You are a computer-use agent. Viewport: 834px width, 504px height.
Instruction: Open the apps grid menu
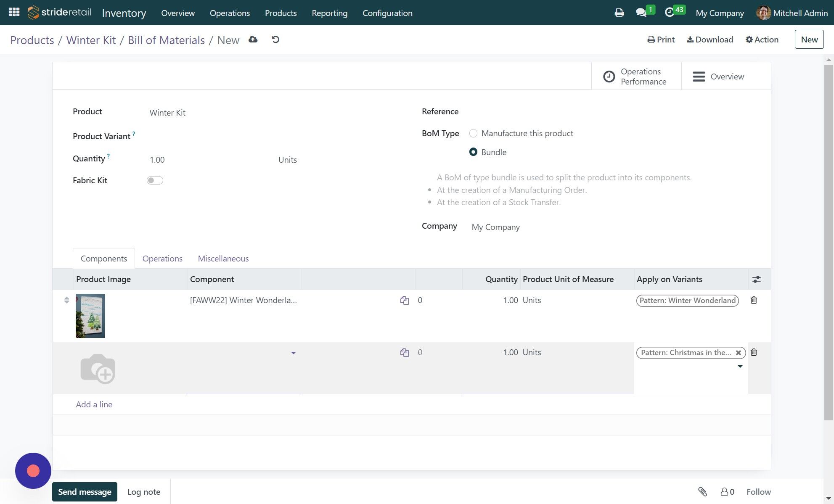point(14,12)
